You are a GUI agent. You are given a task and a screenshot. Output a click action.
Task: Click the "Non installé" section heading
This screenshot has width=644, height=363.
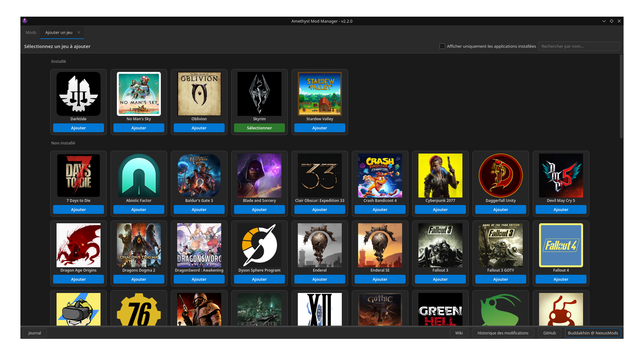click(x=63, y=143)
